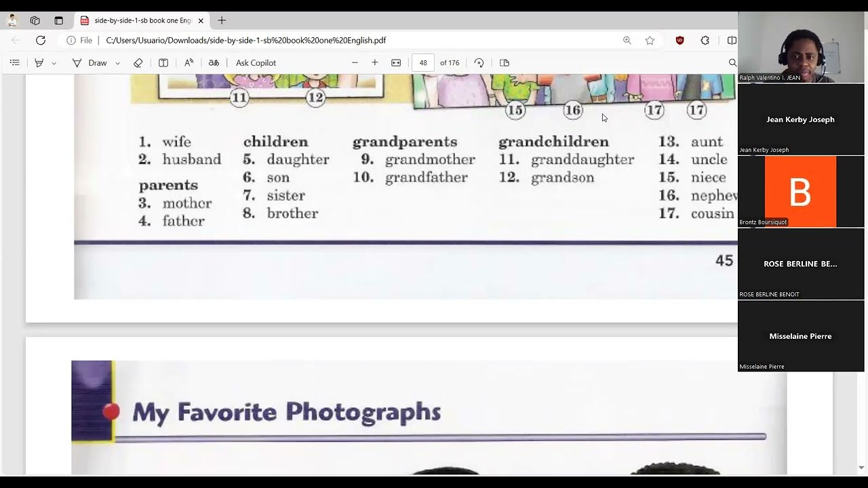868x488 pixels.
Task: Click Ask Copilot
Action: click(x=256, y=62)
